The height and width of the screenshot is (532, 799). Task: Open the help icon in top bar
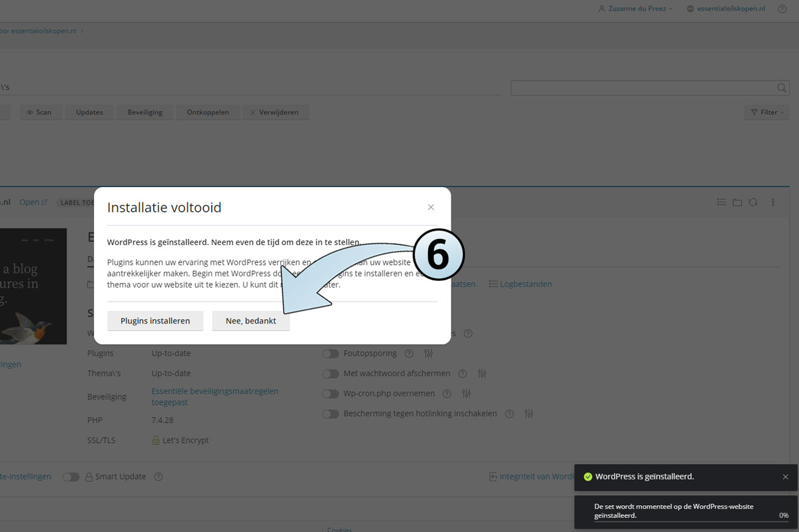782,9
